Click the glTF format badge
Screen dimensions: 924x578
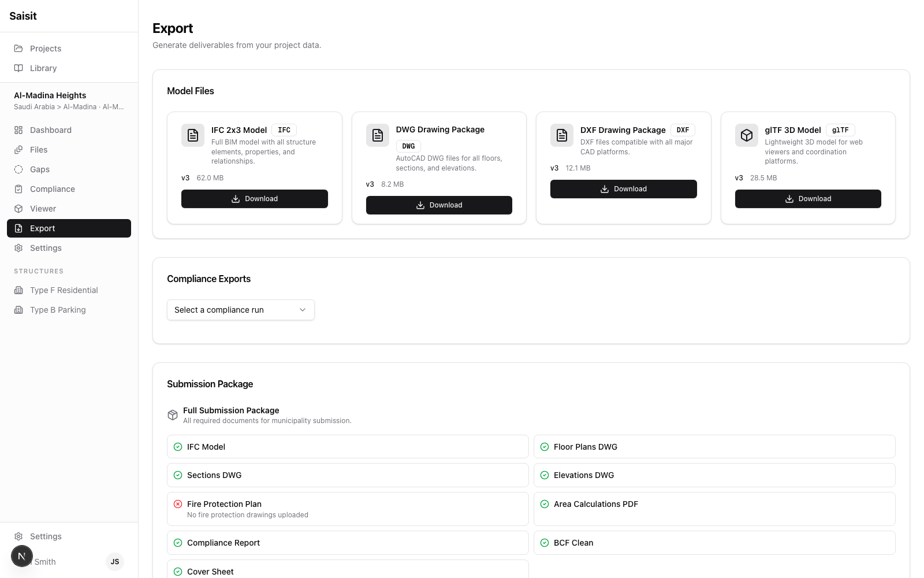840,130
